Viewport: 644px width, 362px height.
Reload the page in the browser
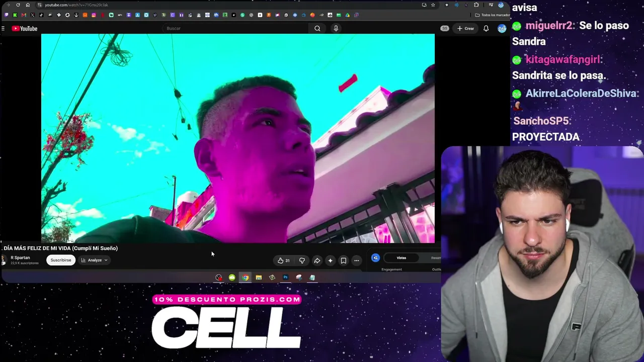pos(18,5)
